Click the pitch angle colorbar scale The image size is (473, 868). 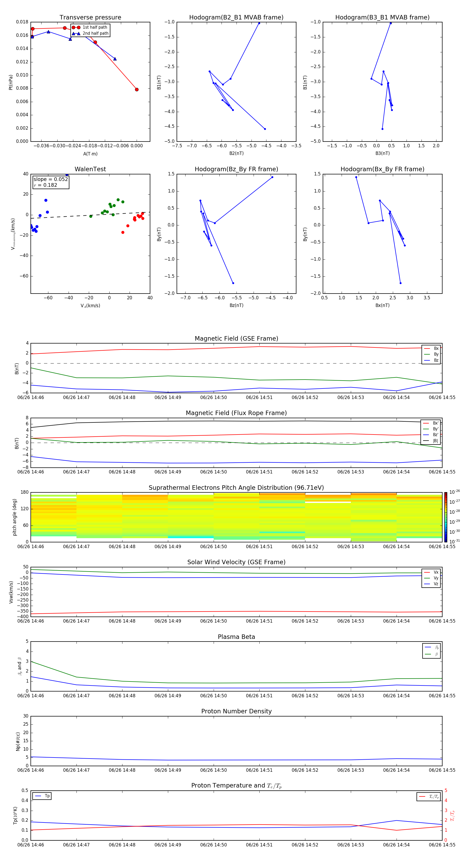[446, 517]
